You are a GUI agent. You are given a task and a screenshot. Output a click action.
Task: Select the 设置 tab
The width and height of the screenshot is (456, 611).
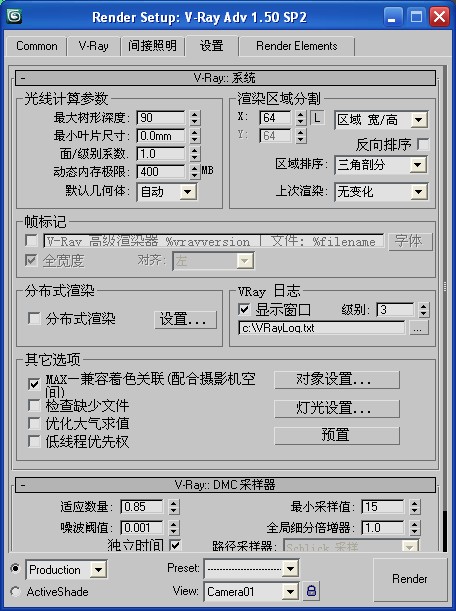(x=212, y=46)
